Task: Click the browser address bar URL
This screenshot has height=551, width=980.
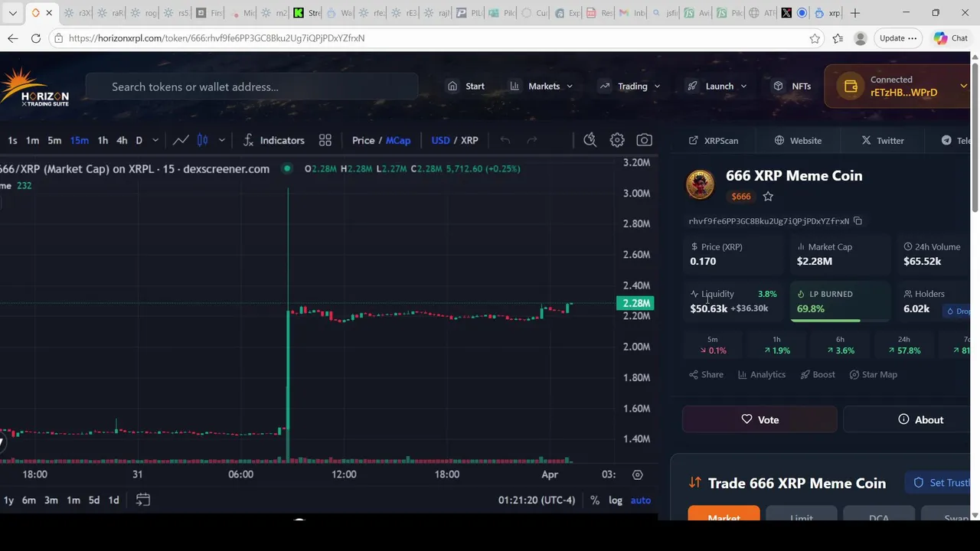Action: pyautogui.click(x=217, y=38)
